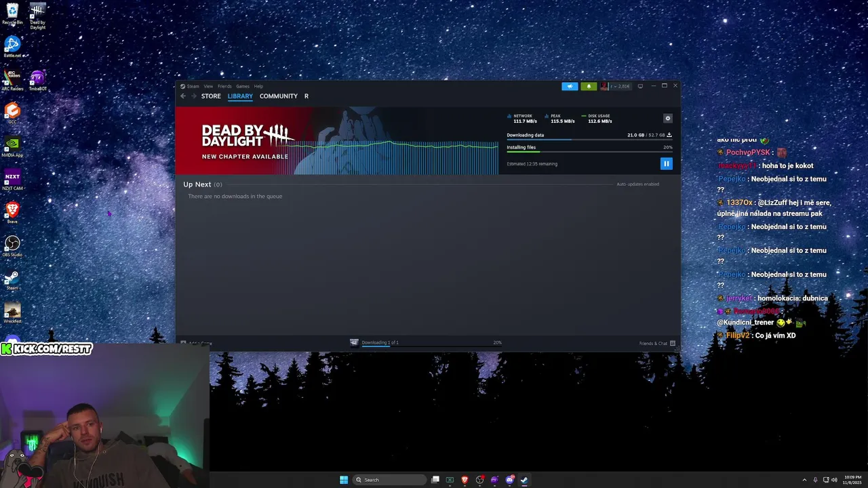Open Battle.net desktop icon
This screenshot has width=868, height=488.
point(12,47)
